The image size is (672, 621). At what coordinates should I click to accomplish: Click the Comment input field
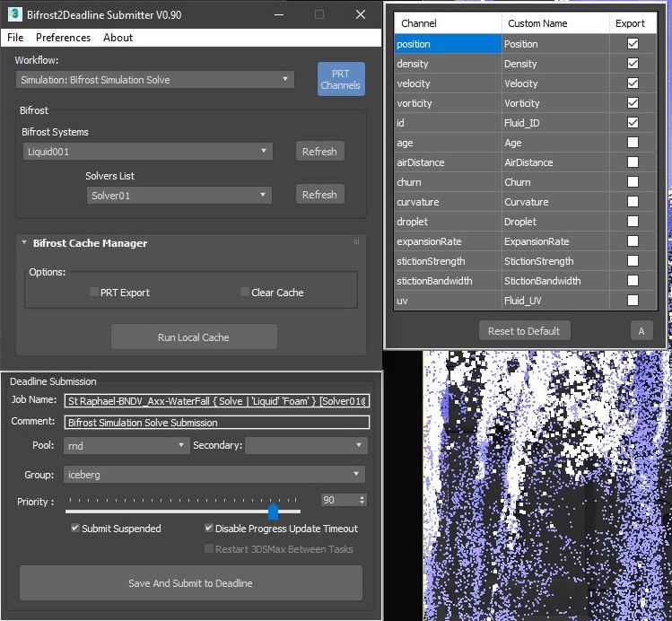pos(216,423)
